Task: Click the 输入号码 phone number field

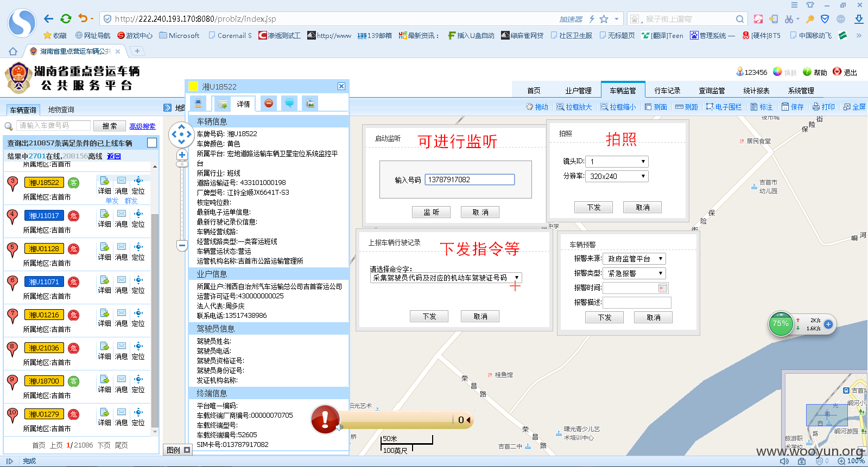Action: 470,180
